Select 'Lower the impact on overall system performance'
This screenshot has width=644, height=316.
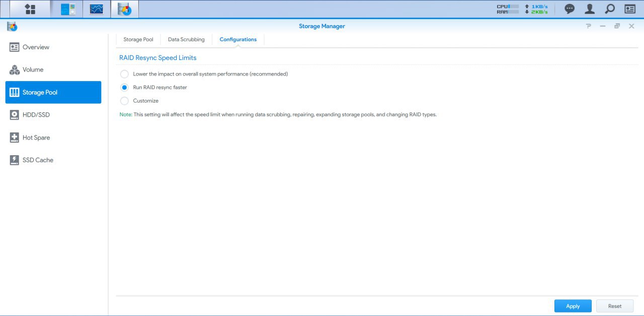(124, 74)
